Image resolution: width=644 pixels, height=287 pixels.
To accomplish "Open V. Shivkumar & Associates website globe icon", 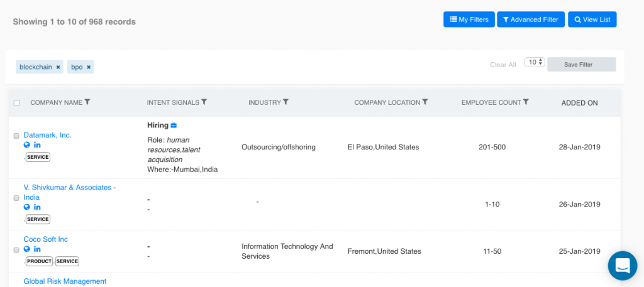I will click(x=26, y=207).
